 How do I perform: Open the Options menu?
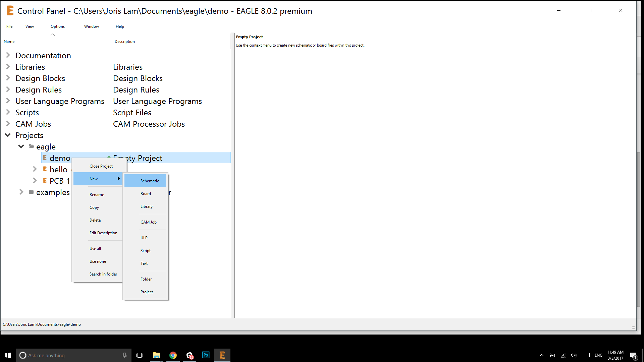click(x=58, y=26)
